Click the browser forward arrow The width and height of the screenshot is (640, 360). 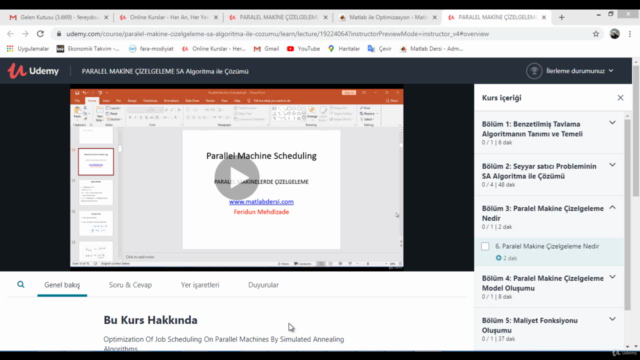coord(25,34)
